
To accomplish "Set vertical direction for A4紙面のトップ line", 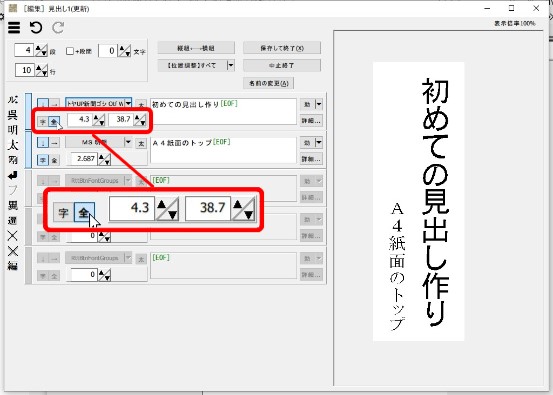I will (43, 143).
